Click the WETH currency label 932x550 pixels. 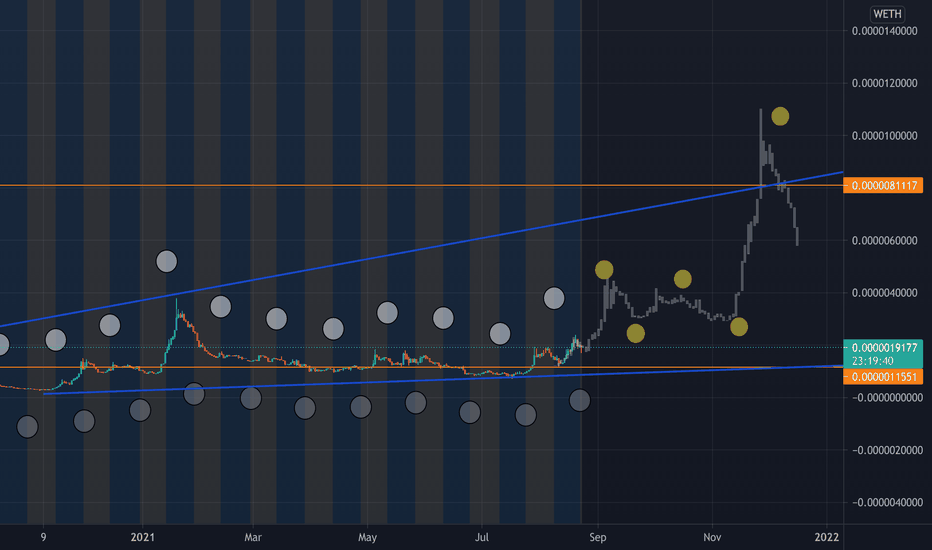[x=887, y=14]
